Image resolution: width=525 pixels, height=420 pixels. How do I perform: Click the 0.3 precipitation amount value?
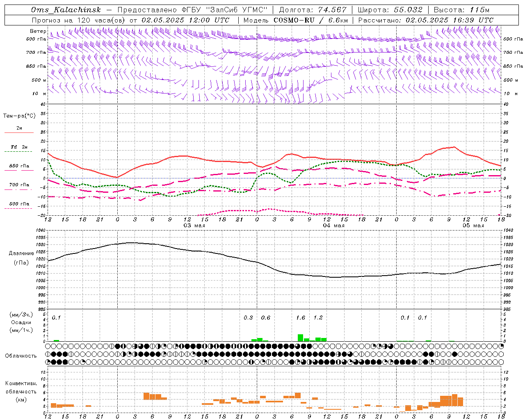[248, 317]
